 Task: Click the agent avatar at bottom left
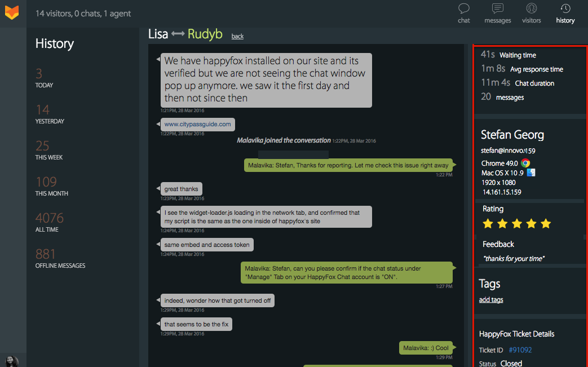tap(11, 361)
